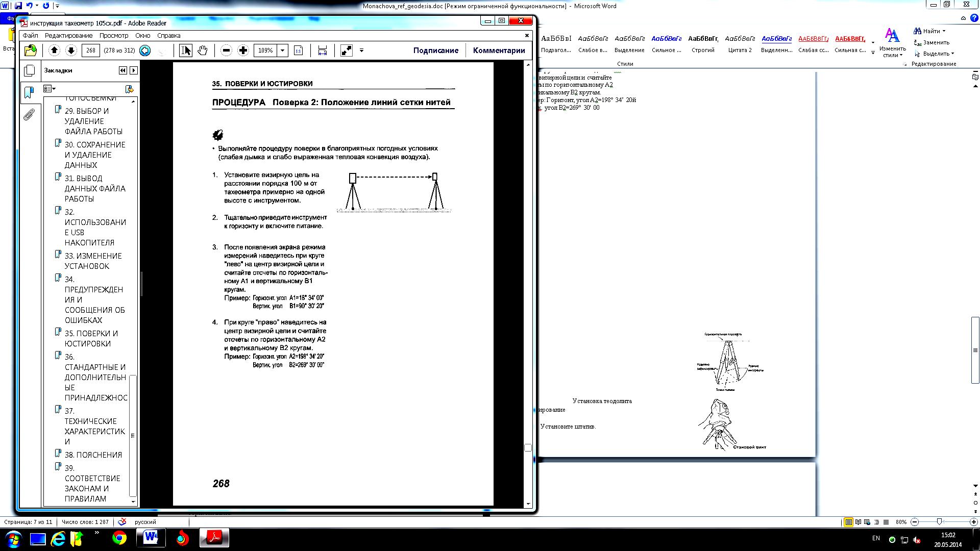Click Reader document vertical scrollbar thumb
The height and width of the screenshot is (551, 980).
tap(528, 447)
